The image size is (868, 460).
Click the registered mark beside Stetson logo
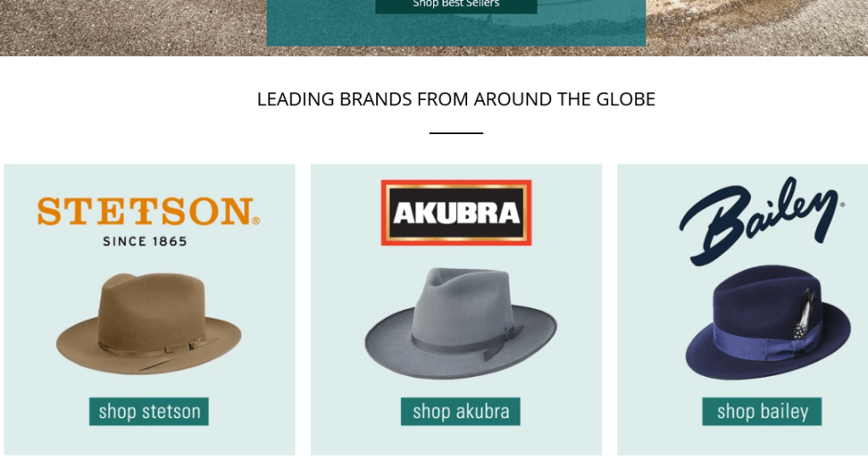(x=256, y=221)
